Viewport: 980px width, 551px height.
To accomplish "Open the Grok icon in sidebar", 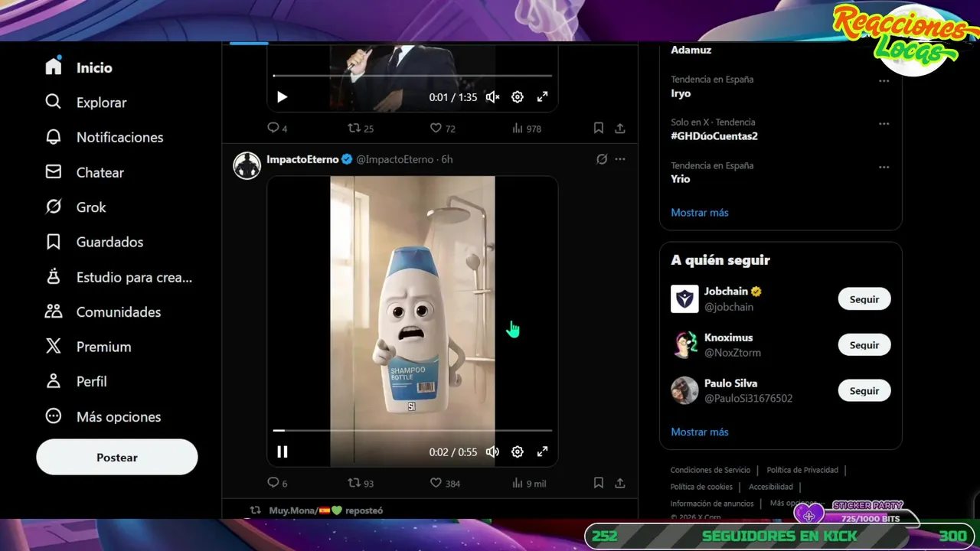I will 53,207.
